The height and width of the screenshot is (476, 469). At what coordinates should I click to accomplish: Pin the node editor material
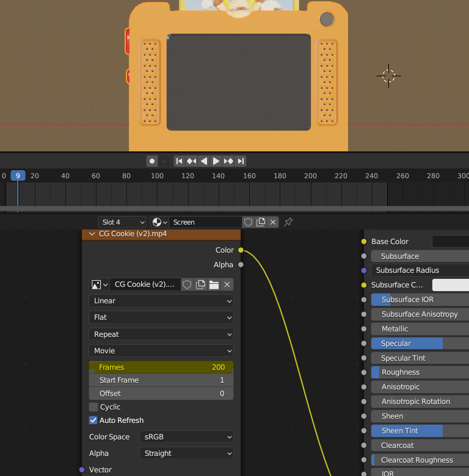288,222
